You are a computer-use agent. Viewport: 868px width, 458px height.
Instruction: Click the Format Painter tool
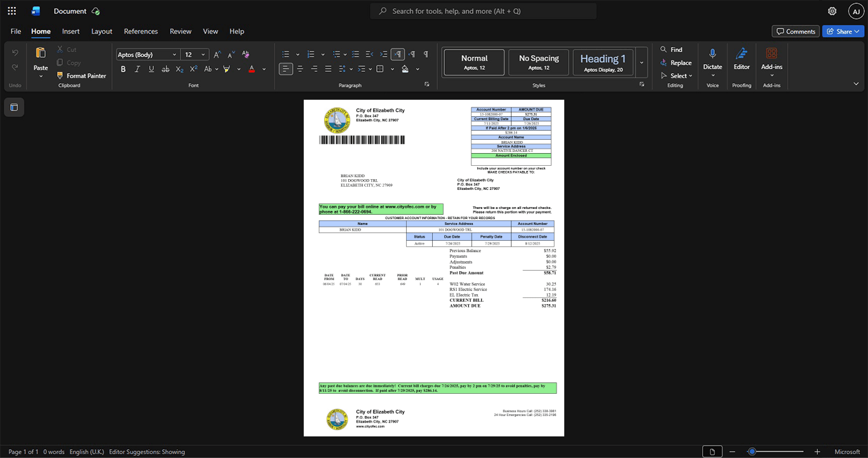click(81, 76)
